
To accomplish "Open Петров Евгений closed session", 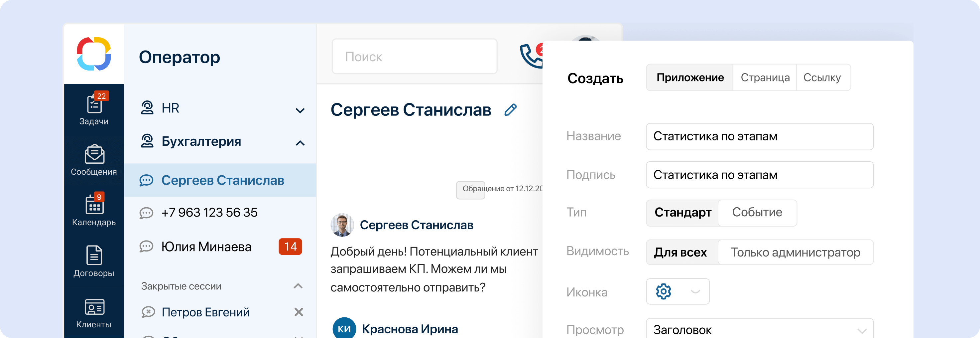I will [x=205, y=312].
